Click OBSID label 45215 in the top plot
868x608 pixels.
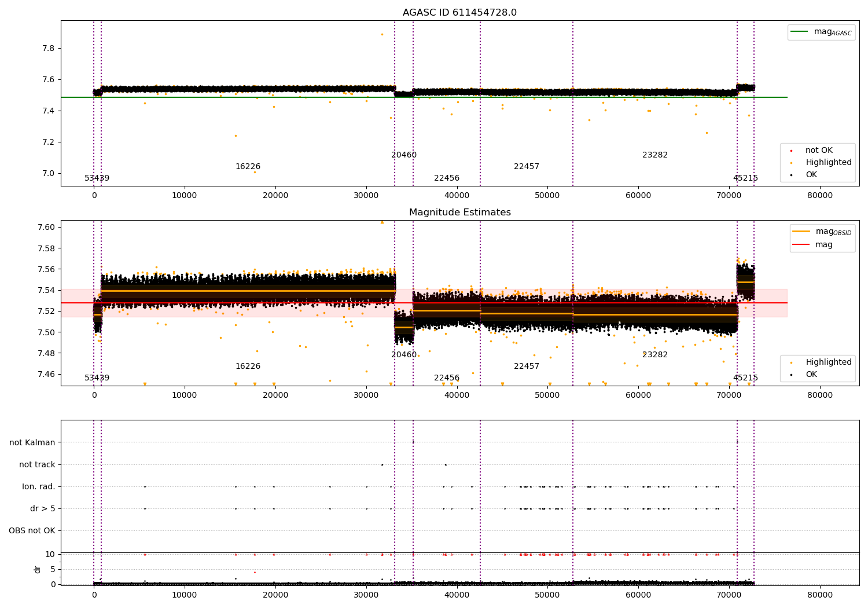(x=745, y=178)
